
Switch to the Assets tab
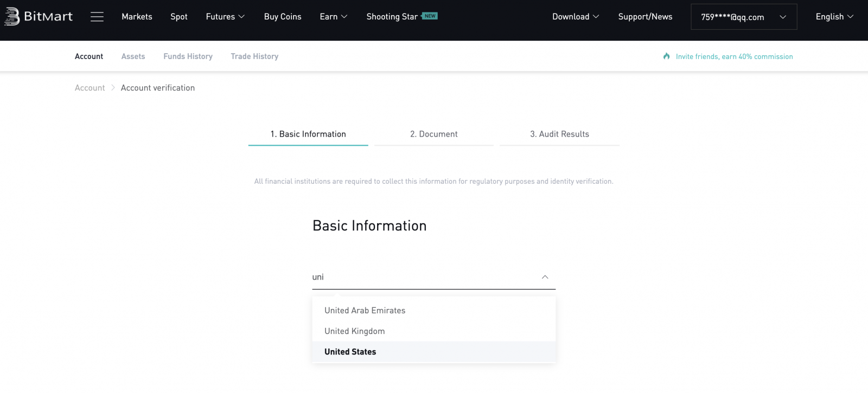tap(133, 56)
